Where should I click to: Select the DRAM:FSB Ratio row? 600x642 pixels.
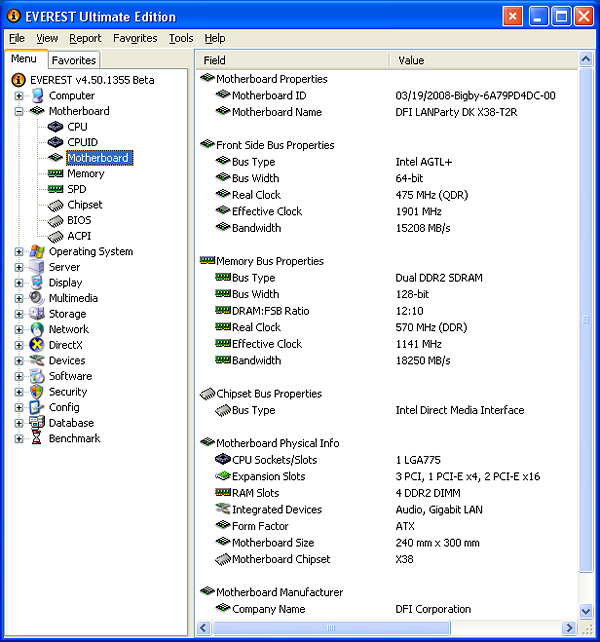pyautogui.click(x=387, y=311)
